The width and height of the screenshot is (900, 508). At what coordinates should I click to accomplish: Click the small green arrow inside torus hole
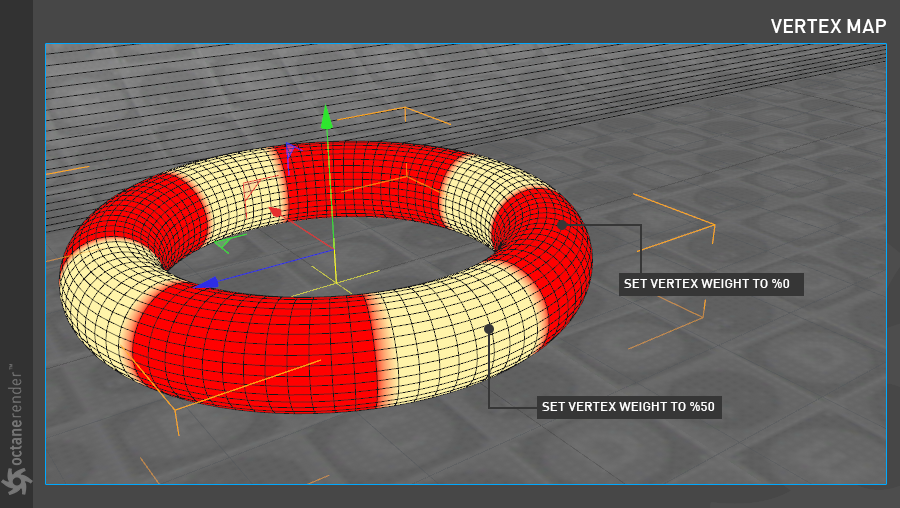click(x=222, y=241)
